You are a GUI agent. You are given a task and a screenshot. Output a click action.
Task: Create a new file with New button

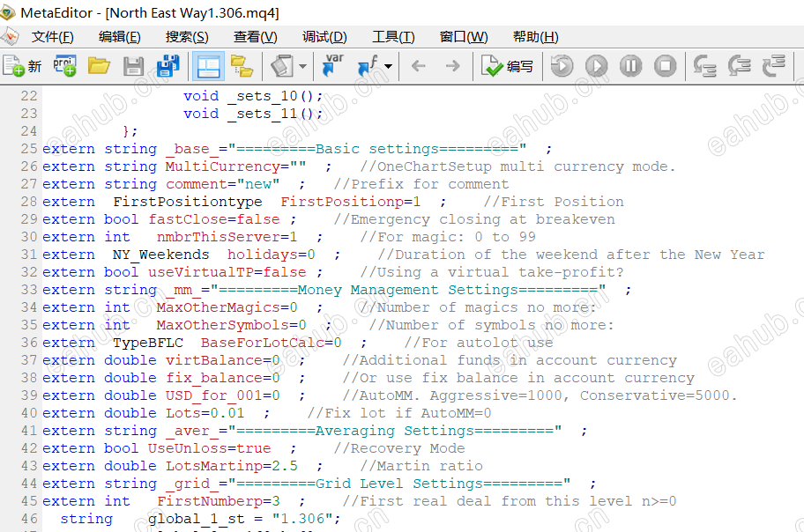pos(22,66)
